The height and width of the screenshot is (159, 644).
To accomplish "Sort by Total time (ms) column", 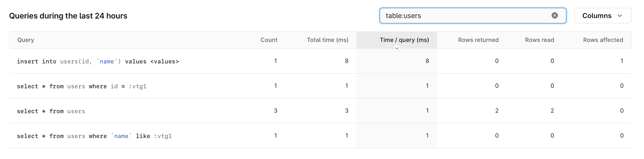I will [328, 40].
